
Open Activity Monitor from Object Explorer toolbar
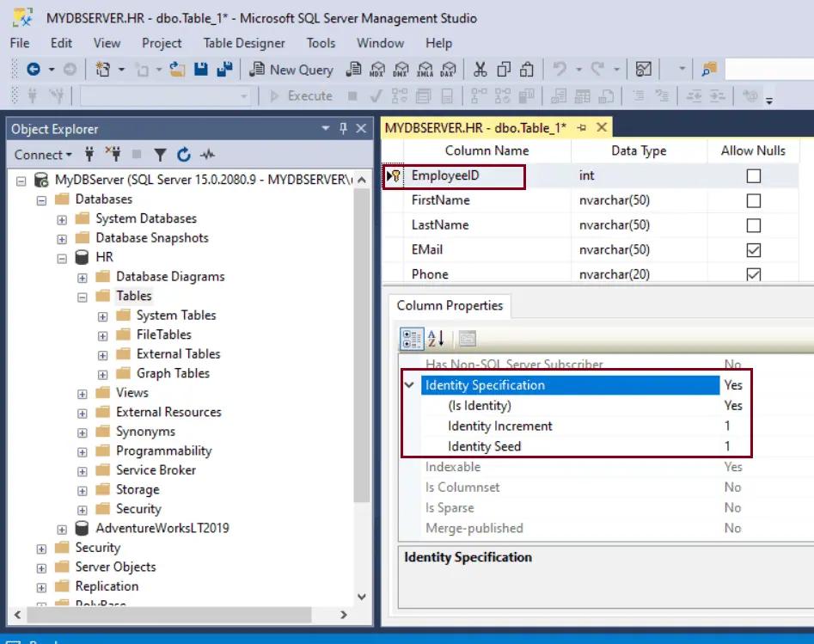pyautogui.click(x=206, y=155)
